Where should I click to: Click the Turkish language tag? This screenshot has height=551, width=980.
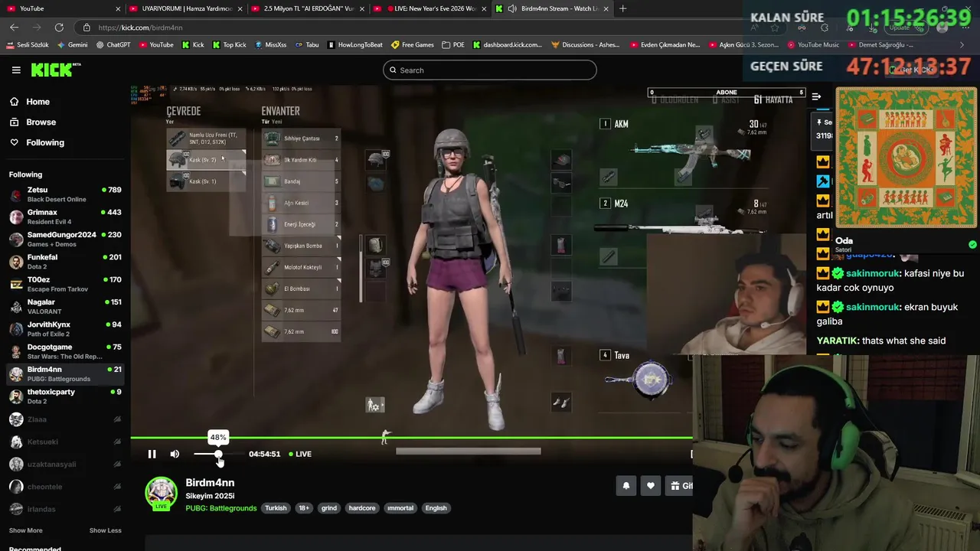276,508
